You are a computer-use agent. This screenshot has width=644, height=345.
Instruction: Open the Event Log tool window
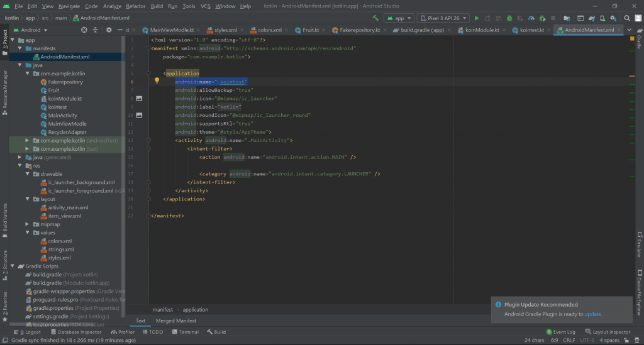560,332
